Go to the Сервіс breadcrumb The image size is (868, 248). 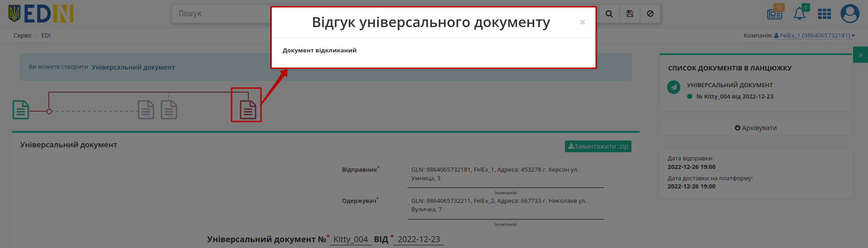point(23,35)
